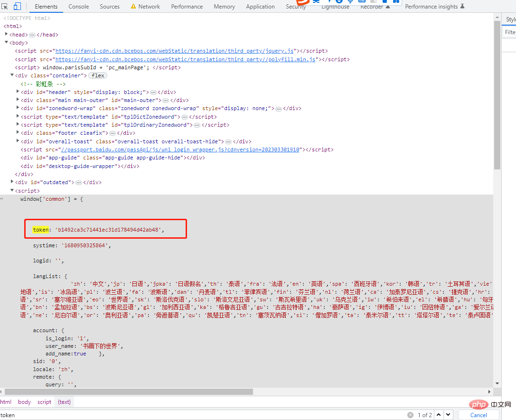Open the Styles pane tab

click(x=510, y=19)
